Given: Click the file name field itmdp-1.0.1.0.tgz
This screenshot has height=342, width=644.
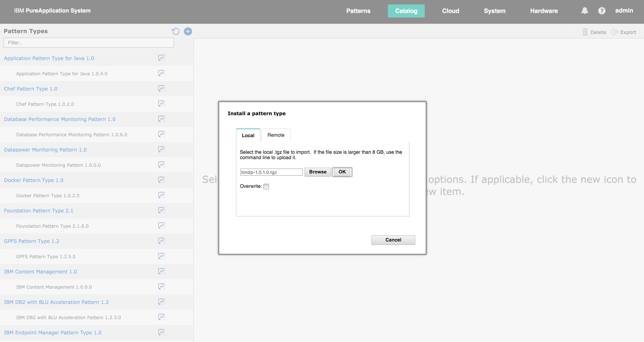Looking at the screenshot, I should tap(271, 172).
